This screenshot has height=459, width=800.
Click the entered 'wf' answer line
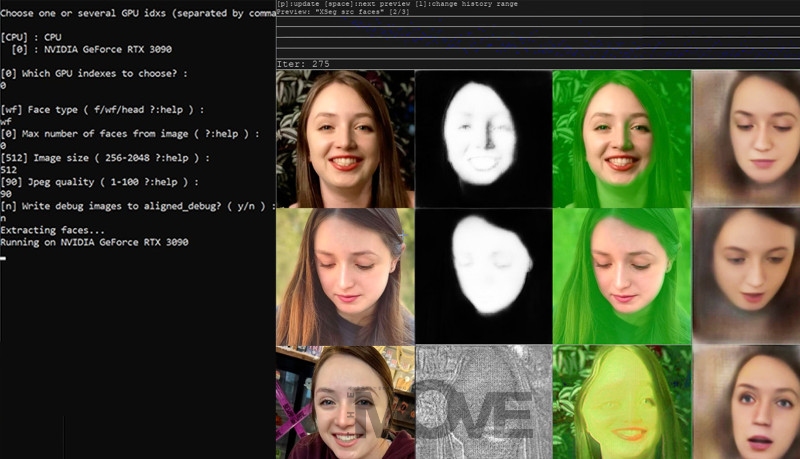(6, 122)
